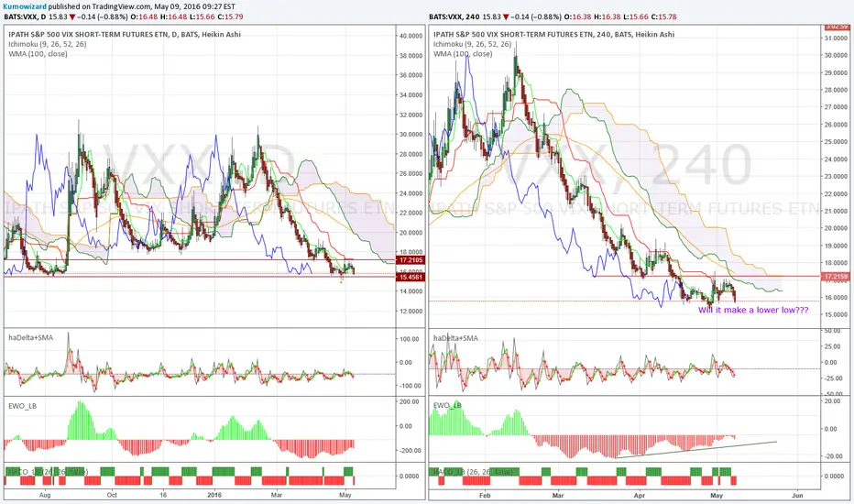Click EWO_LB indicator label in daily chart
The width and height of the screenshot is (854, 504).
point(23,406)
